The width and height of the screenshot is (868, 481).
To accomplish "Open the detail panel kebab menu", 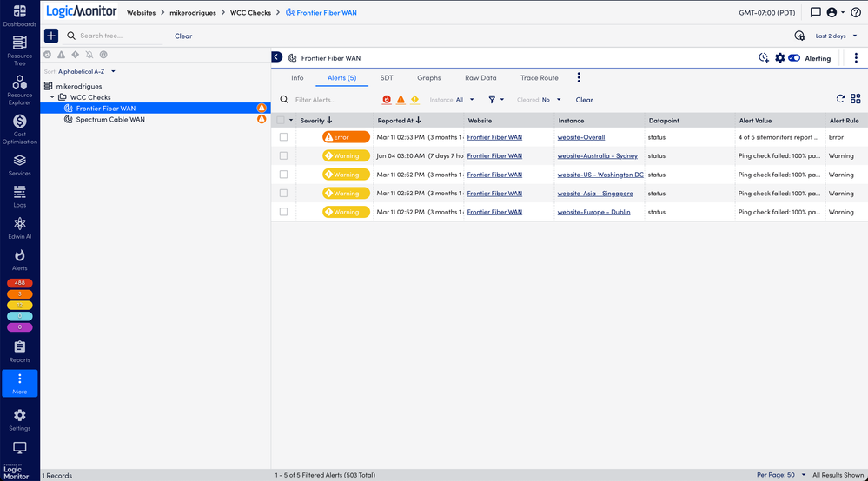I will tap(856, 58).
